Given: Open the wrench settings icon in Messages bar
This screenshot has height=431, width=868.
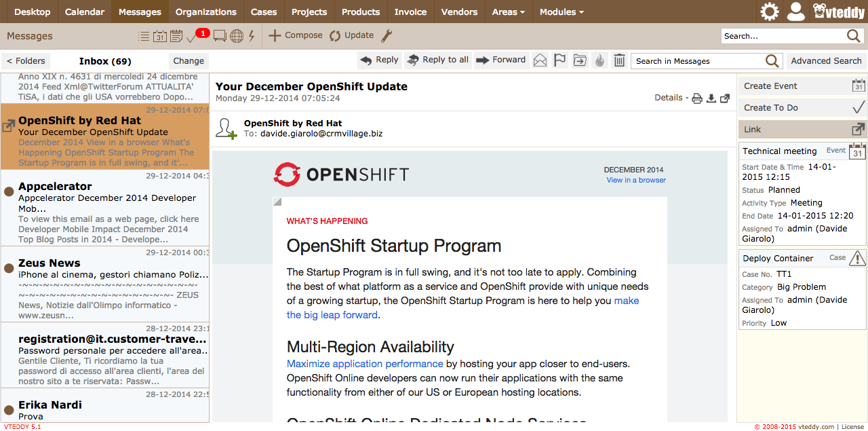Looking at the screenshot, I should click(387, 36).
